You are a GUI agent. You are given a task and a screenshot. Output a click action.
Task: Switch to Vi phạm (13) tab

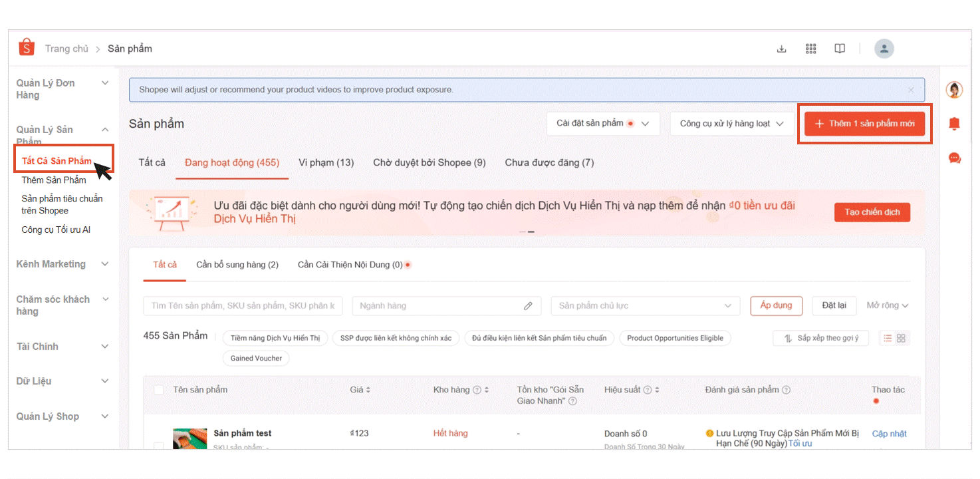[326, 162]
